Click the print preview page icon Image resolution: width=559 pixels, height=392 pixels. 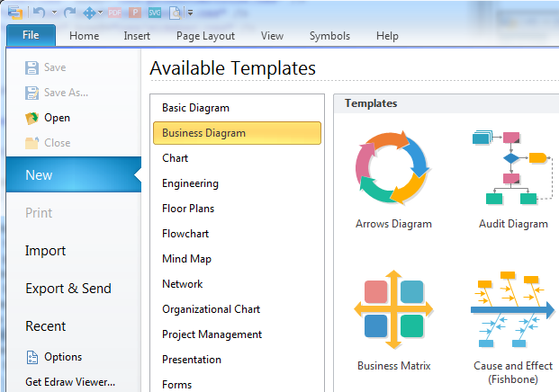(x=174, y=13)
